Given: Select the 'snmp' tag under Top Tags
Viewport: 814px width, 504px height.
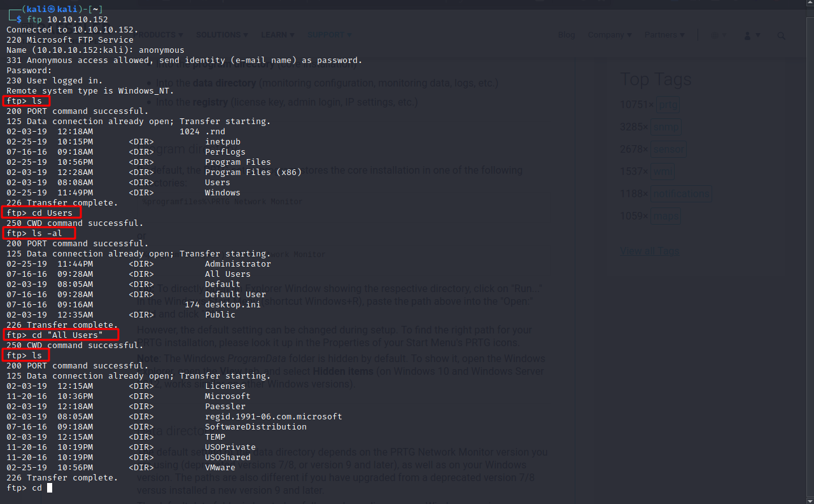Looking at the screenshot, I should pyautogui.click(x=668, y=127).
